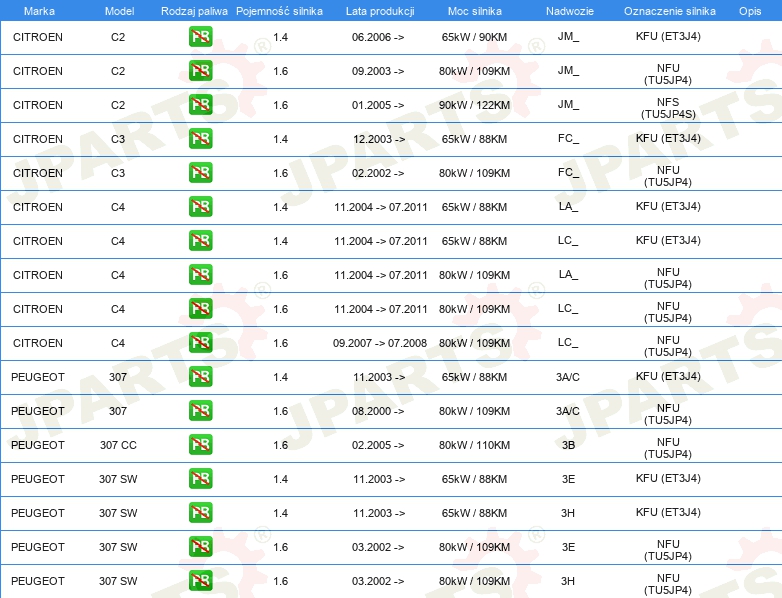Select the power value '80kW / 110KM'
Screen dimensions: 782x598
[x=474, y=445]
